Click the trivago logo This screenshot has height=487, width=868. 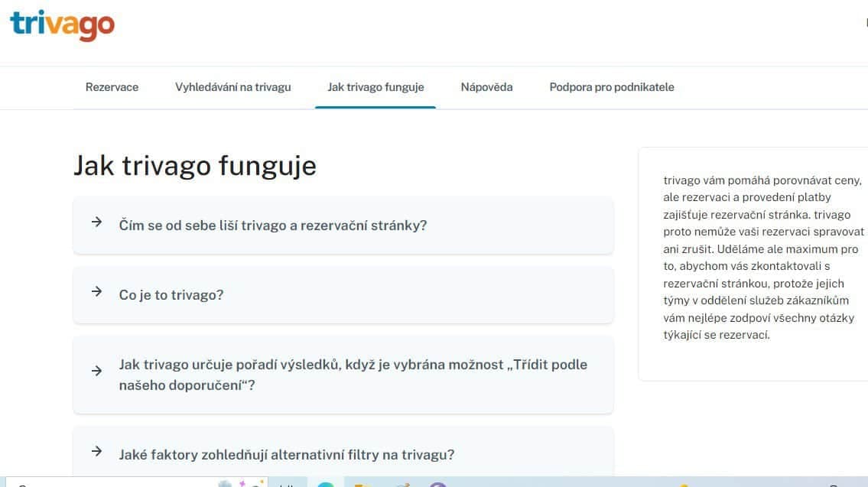[x=62, y=25]
